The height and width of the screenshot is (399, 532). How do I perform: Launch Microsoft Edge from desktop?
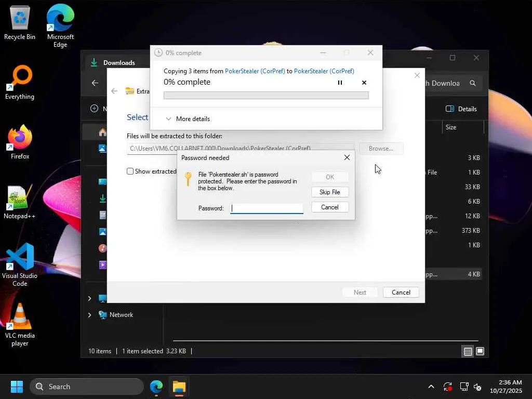point(60,25)
